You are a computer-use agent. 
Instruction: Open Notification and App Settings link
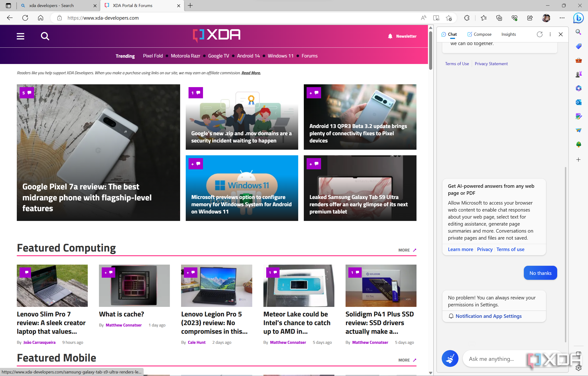(489, 316)
